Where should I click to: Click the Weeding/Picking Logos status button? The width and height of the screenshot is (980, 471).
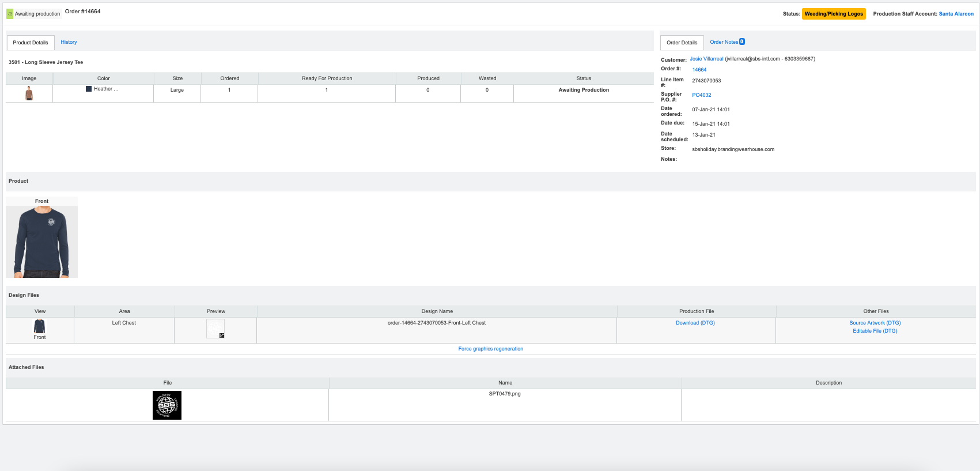pos(834,14)
